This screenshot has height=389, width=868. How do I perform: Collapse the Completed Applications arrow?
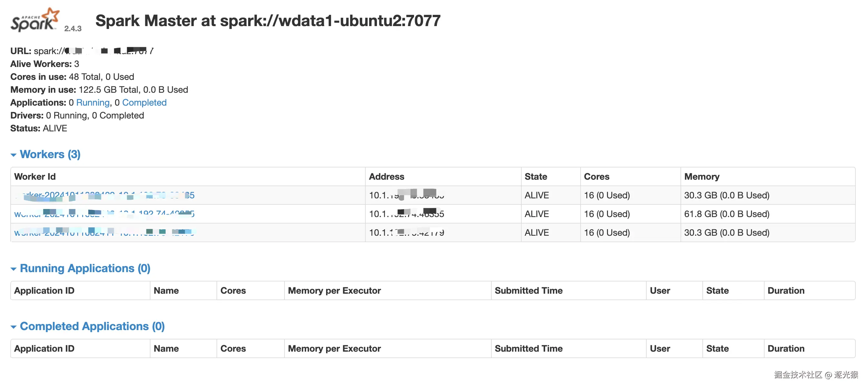point(14,327)
